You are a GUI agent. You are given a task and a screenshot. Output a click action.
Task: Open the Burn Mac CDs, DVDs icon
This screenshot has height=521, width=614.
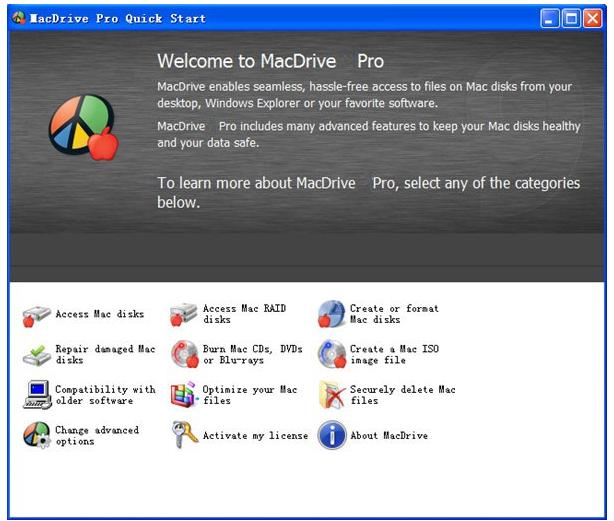[184, 355]
